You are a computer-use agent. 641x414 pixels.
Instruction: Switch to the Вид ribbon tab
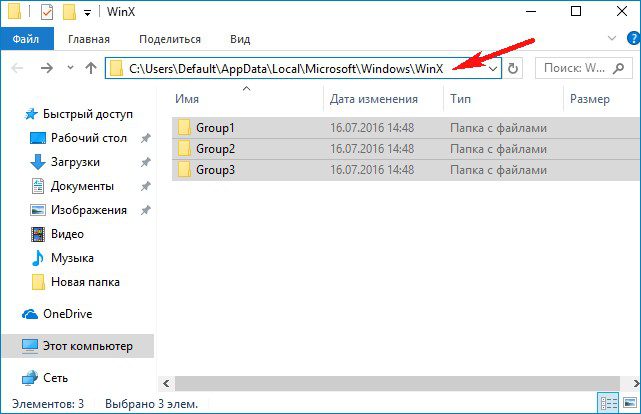240,39
